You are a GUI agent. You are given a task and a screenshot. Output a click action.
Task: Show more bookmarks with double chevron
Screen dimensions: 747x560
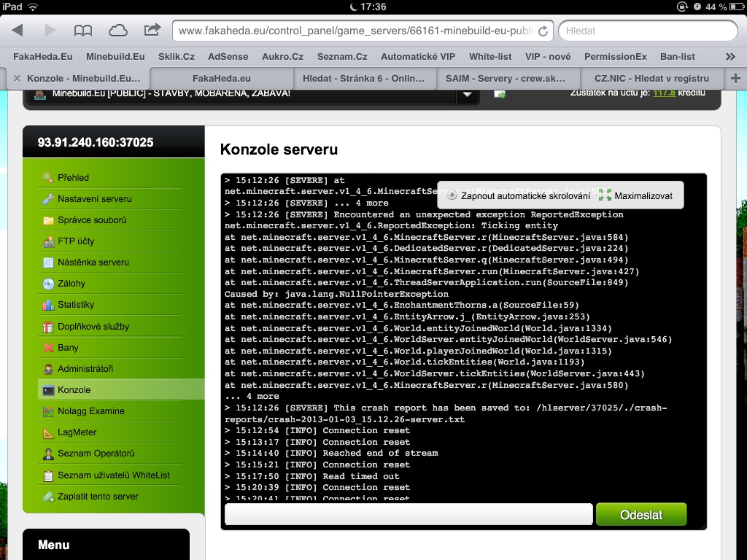pyautogui.click(x=730, y=57)
